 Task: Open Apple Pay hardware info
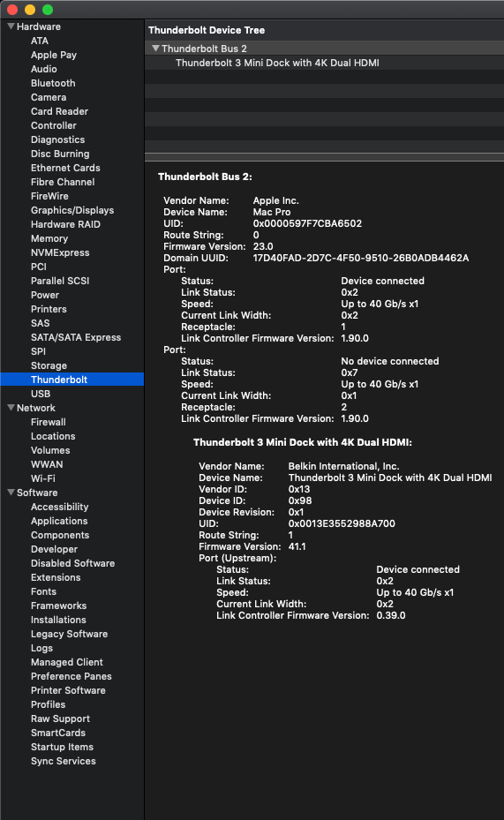[x=53, y=55]
